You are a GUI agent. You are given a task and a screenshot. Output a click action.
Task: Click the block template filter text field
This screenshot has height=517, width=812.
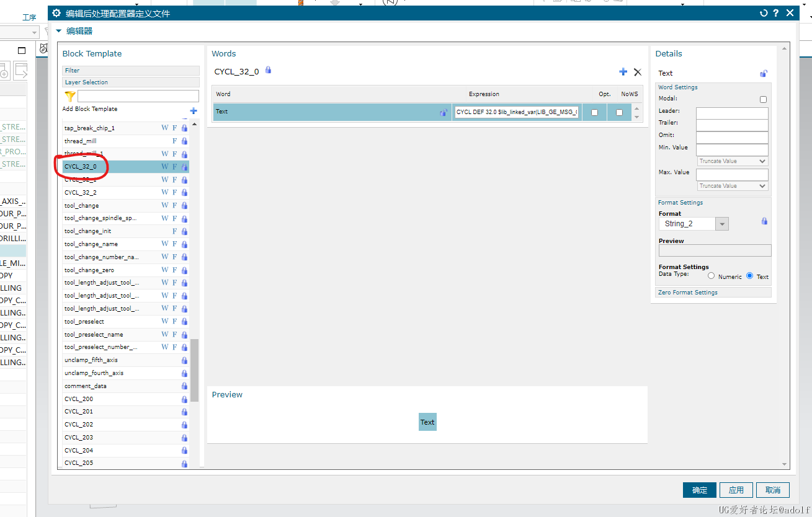pyautogui.click(x=138, y=96)
